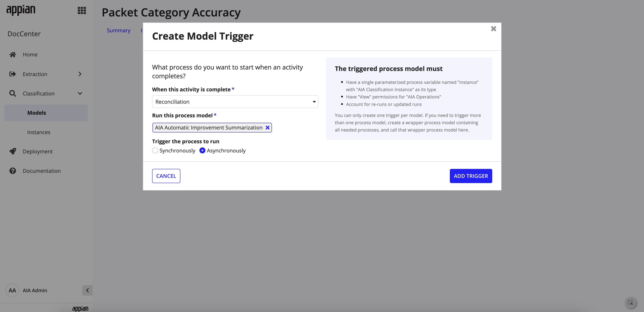Click the Home house icon

tap(13, 55)
